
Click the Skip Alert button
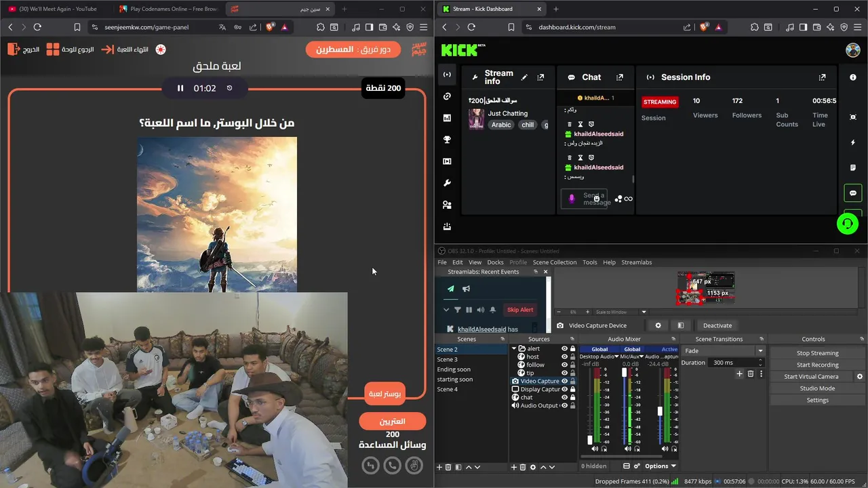point(520,310)
